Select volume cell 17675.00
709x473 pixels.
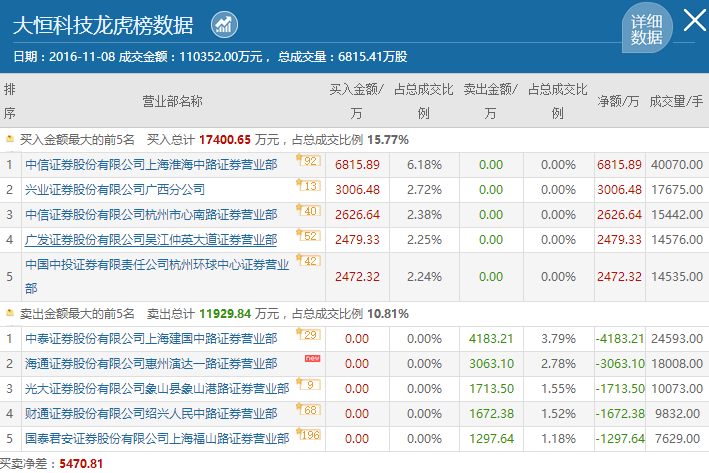coord(677,189)
